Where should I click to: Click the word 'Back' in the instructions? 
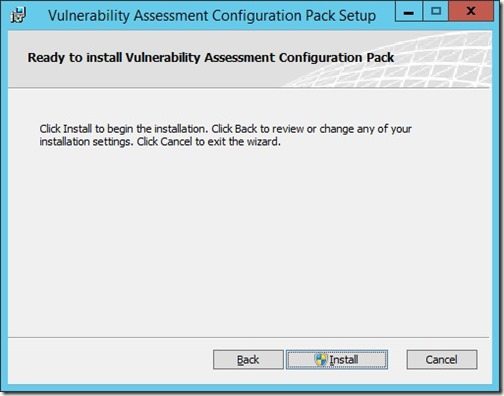click(246, 129)
